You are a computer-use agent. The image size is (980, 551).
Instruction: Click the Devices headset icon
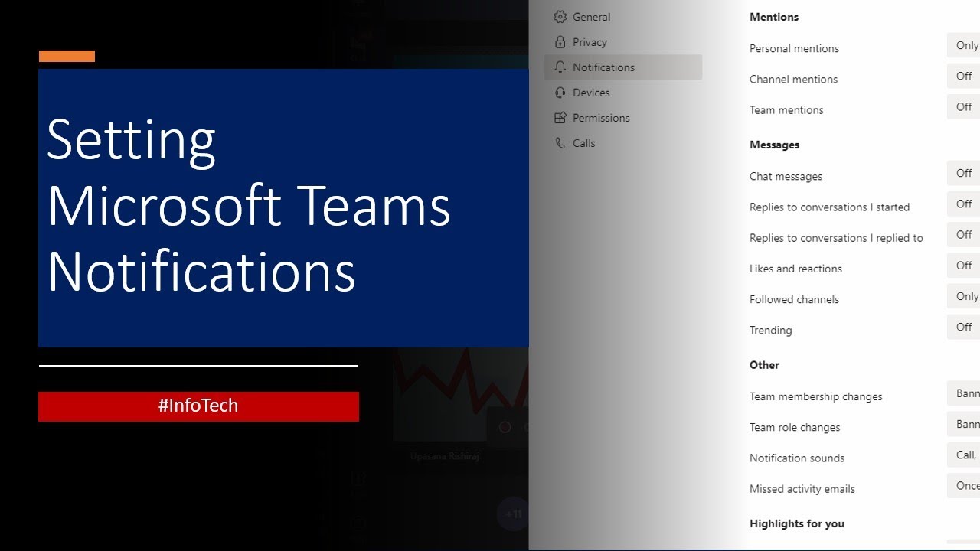(x=560, y=93)
